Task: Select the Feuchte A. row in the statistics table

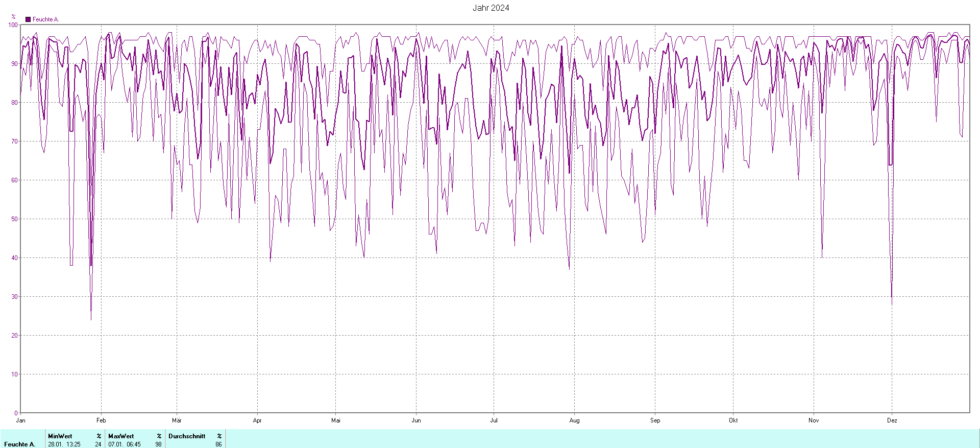Action: pyautogui.click(x=20, y=444)
